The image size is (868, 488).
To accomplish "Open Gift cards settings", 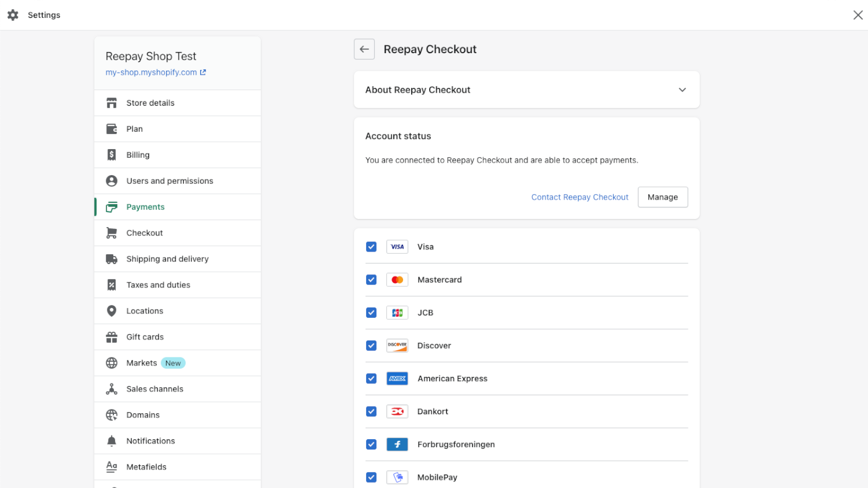I will coord(177,337).
